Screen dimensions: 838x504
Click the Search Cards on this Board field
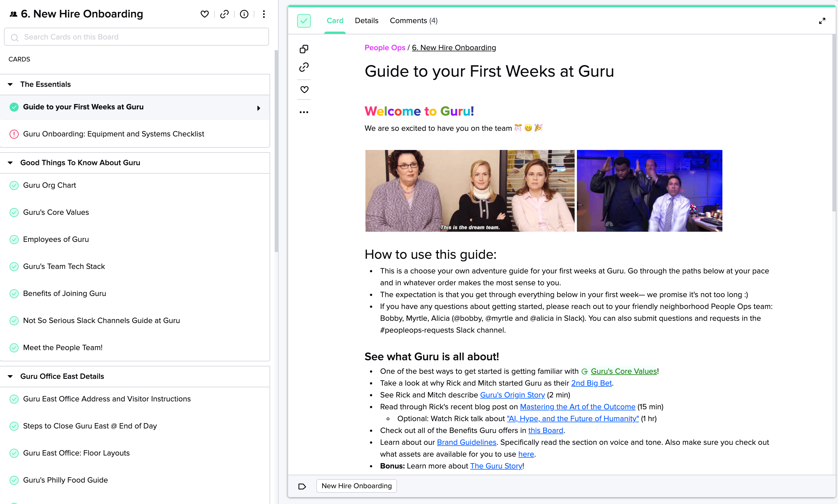(x=136, y=37)
